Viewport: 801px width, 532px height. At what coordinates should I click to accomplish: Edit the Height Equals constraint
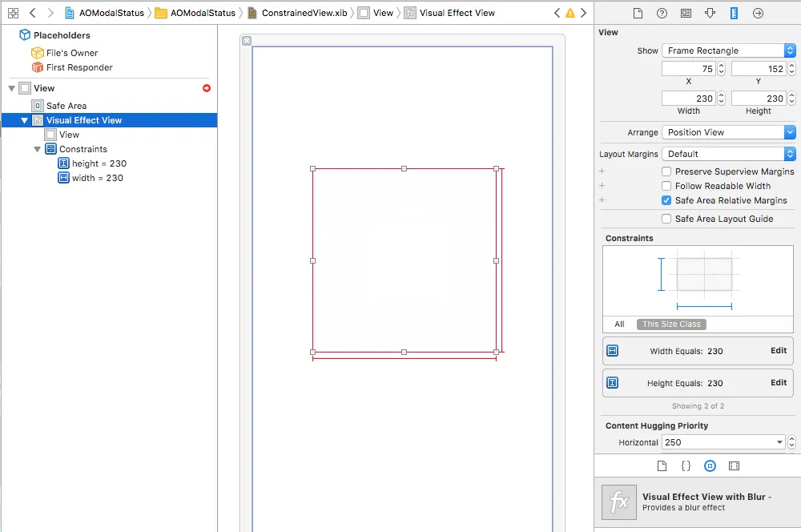[x=779, y=383]
